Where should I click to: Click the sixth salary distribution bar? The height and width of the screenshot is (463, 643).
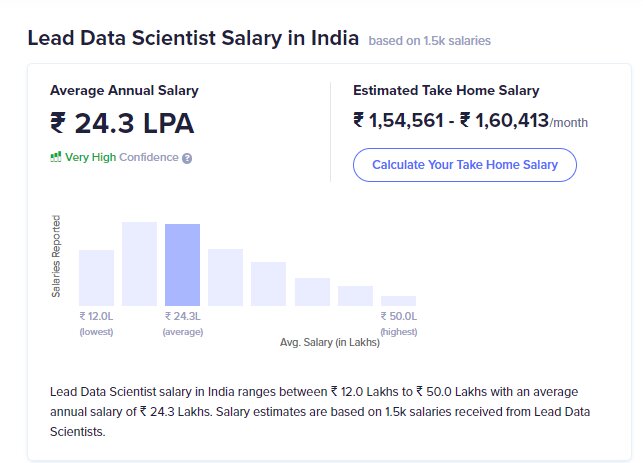[312, 291]
